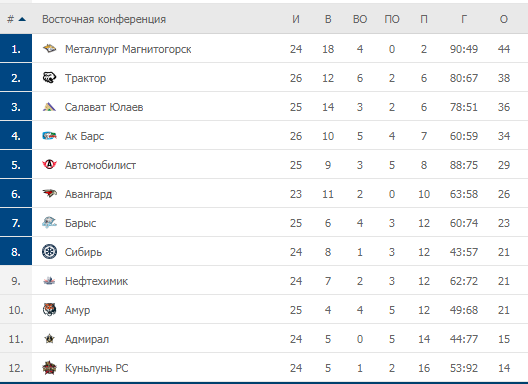Click the Трактор team logo icon
Image resolution: width=528 pixels, height=384 pixels.
pyautogui.click(x=50, y=78)
